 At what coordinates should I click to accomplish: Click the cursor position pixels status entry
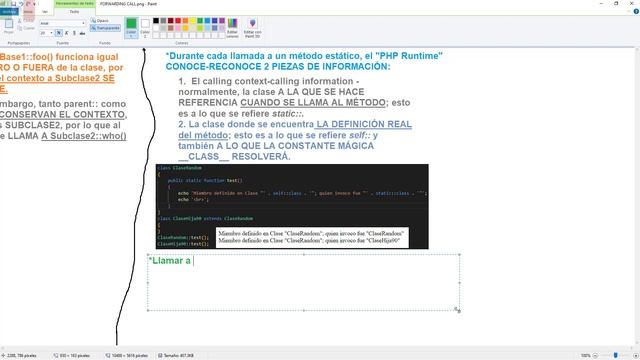point(19,356)
